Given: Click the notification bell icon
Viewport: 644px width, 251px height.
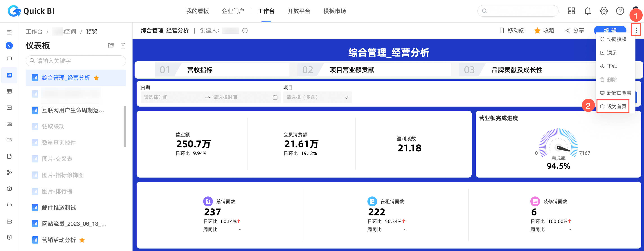Looking at the screenshot, I should 588,11.
